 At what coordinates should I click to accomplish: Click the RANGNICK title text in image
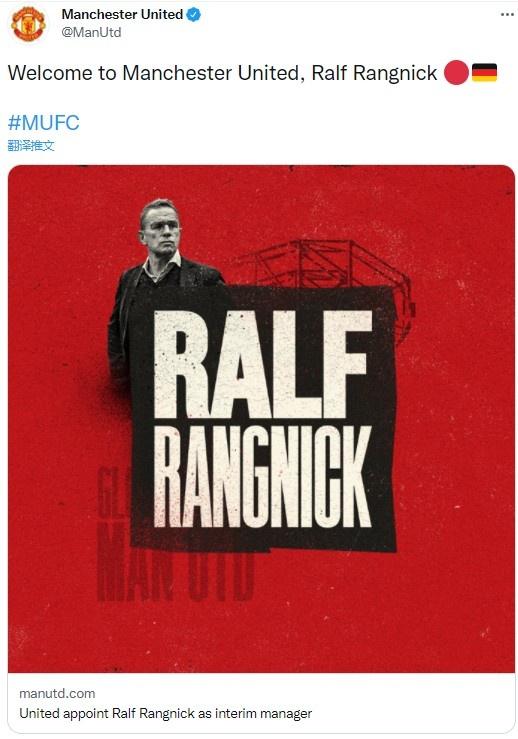coord(263,476)
